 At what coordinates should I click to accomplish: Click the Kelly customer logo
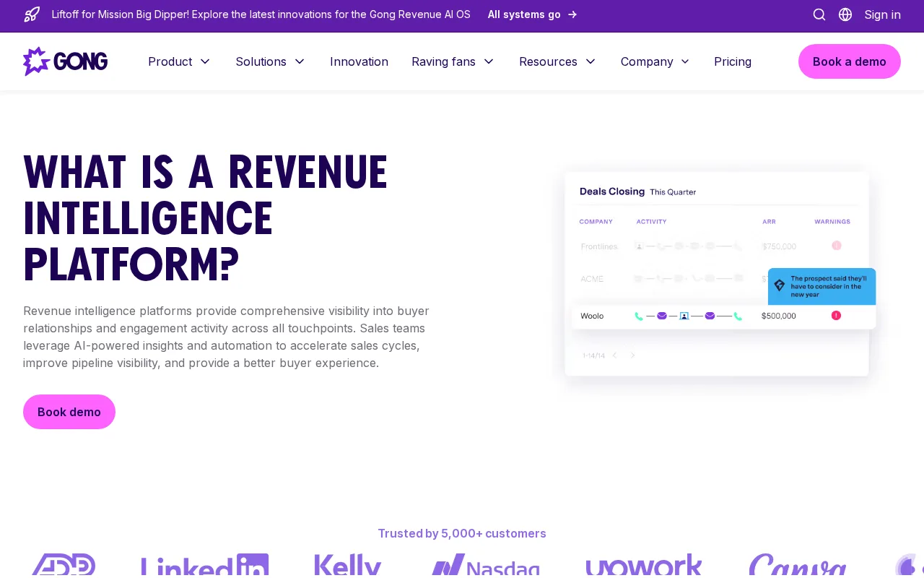point(348,566)
